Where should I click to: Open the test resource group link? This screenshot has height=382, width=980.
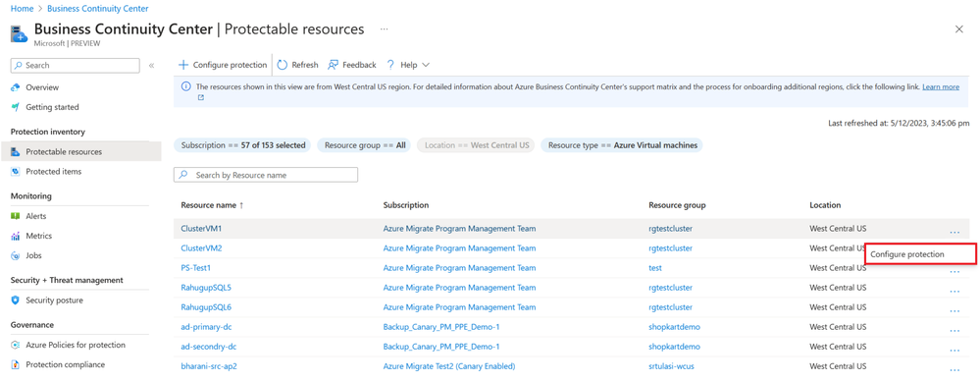[x=655, y=268]
